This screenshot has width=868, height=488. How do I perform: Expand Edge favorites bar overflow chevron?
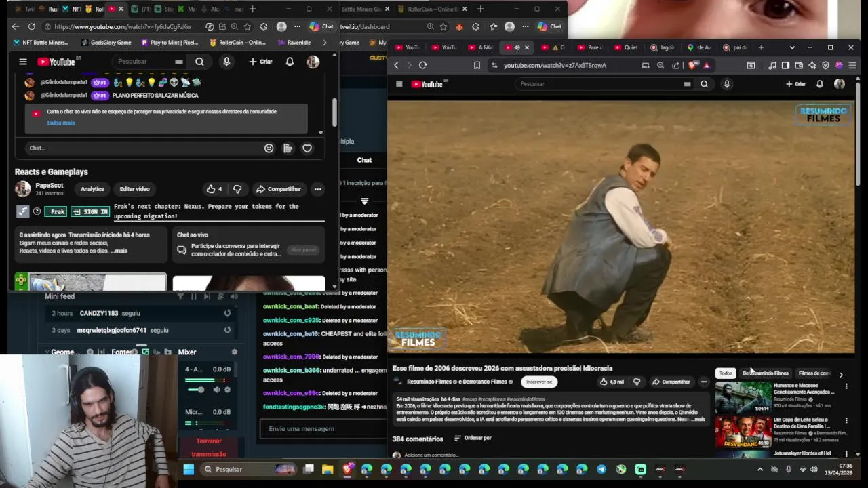pyautogui.click(x=324, y=42)
